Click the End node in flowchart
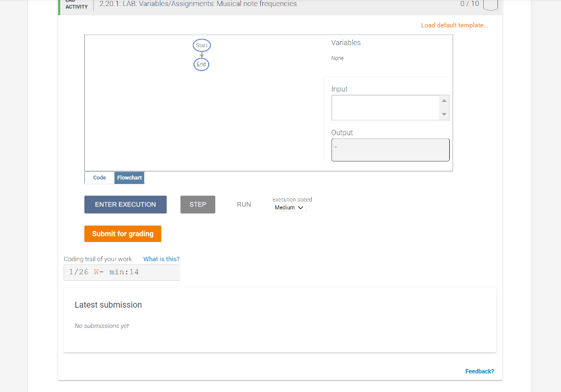 [x=202, y=65]
